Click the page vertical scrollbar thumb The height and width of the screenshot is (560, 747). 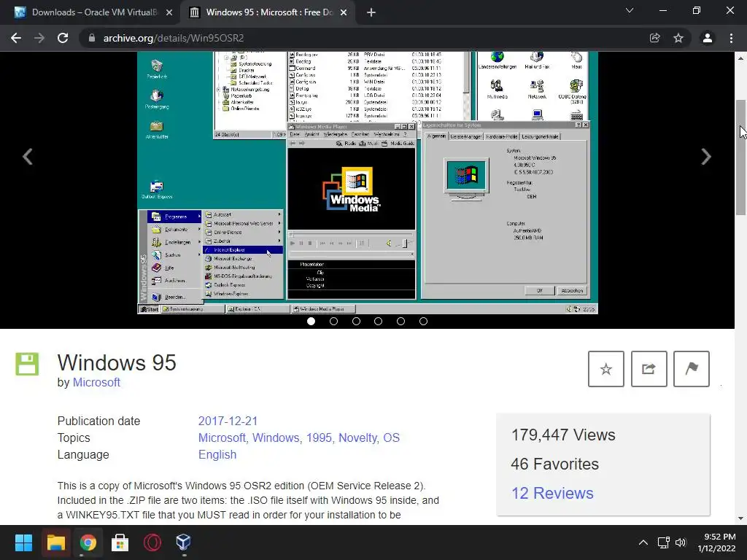741,157
